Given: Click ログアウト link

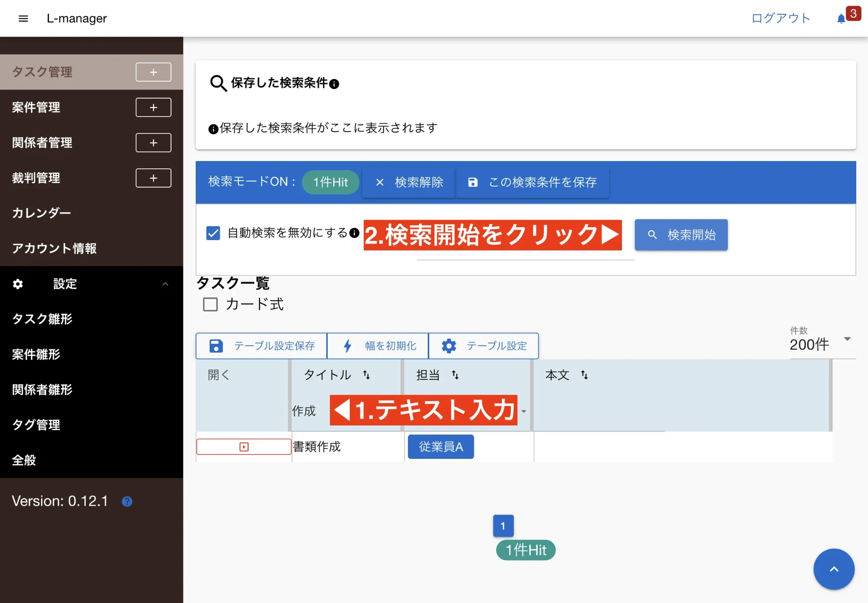Looking at the screenshot, I should click(x=781, y=18).
